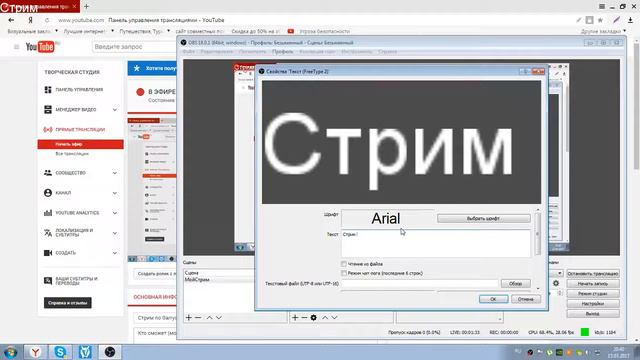This screenshot has width=640, height=360.
Task: Click YouTube search box 'Введите запрос'
Action: pyautogui.click(x=135, y=47)
